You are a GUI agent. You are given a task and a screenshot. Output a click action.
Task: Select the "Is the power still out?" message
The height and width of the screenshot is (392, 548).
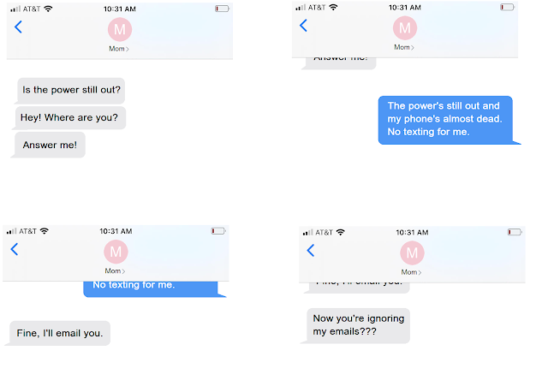71,91
